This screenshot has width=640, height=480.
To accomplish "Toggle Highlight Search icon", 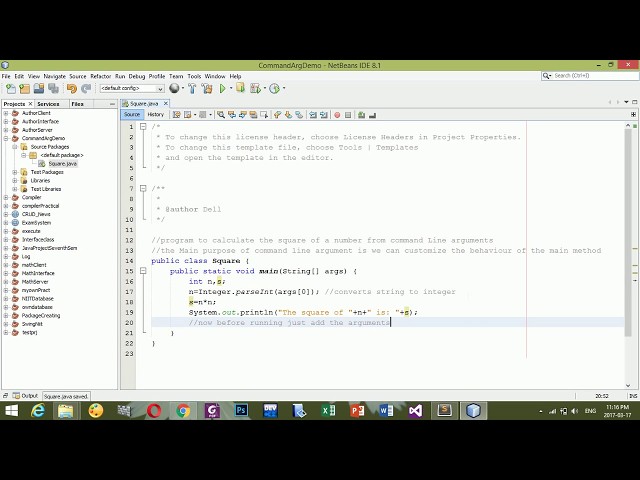I will point(253,115).
